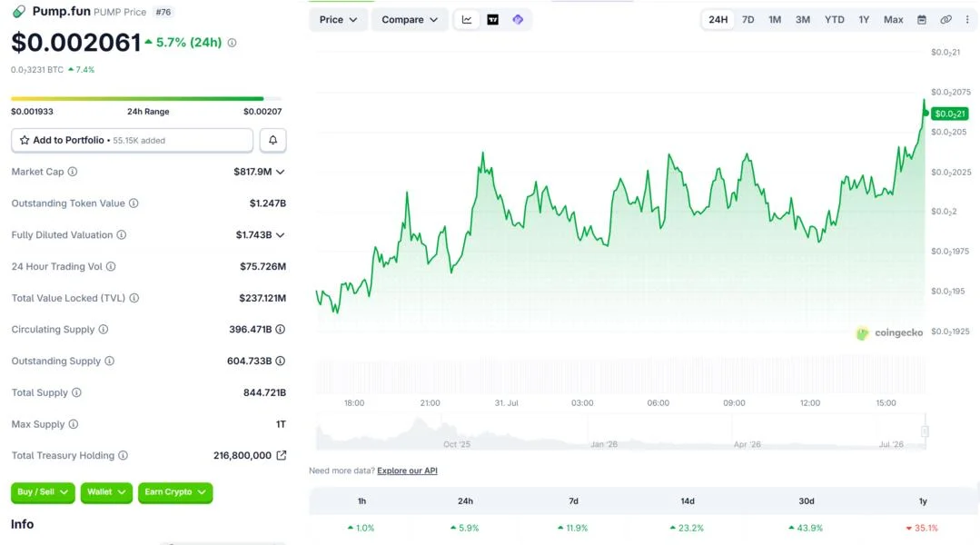Select the 3M time range tab
The width and height of the screenshot is (980, 545).
point(803,19)
